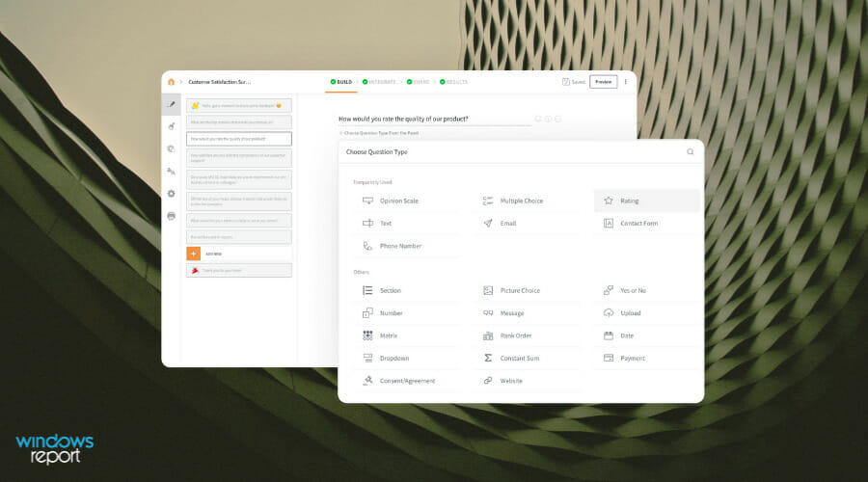This screenshot has height=482, width=868.
Task: Search question types with magnifier icon
Action: tap(691, 151)
